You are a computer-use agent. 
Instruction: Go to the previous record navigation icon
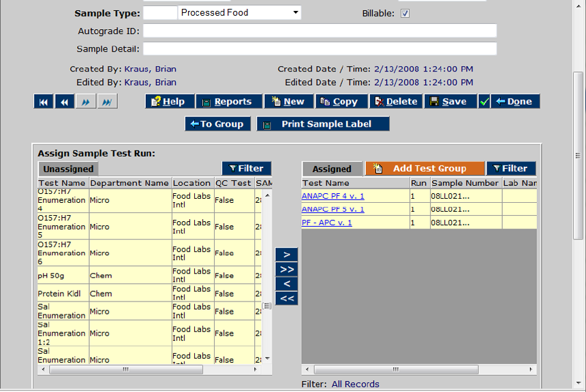[65, 101]
